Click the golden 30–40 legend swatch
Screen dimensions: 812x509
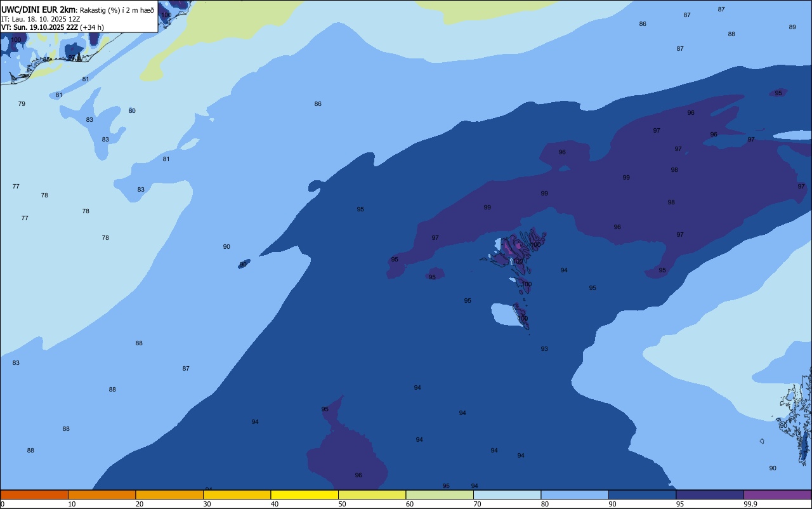tap(237, 494)
